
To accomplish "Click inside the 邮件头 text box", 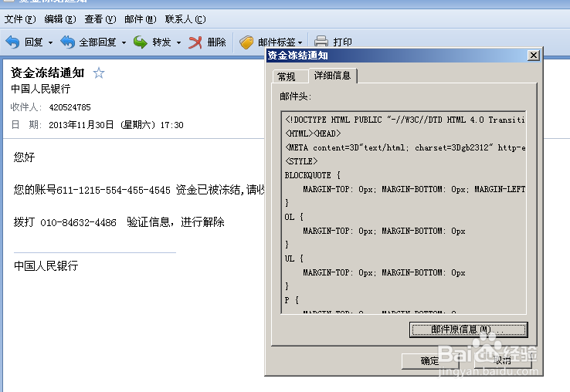I will (x=403, y=212).
